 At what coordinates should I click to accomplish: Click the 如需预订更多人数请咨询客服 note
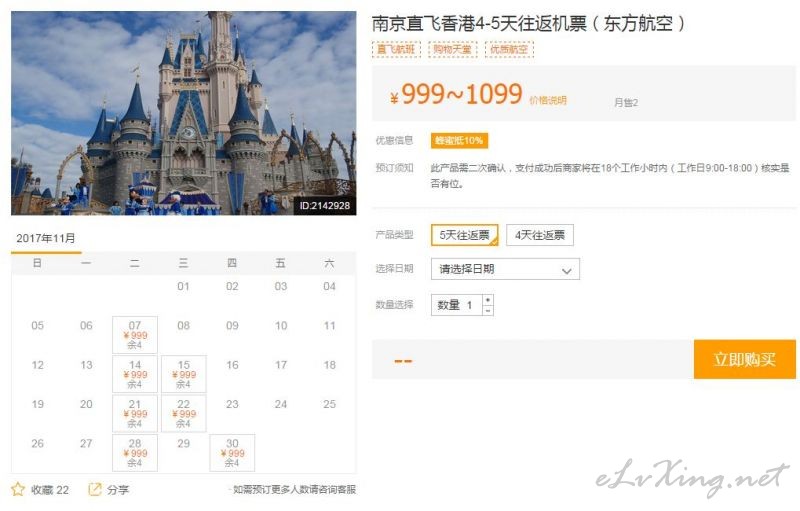(x=294, y=490)
